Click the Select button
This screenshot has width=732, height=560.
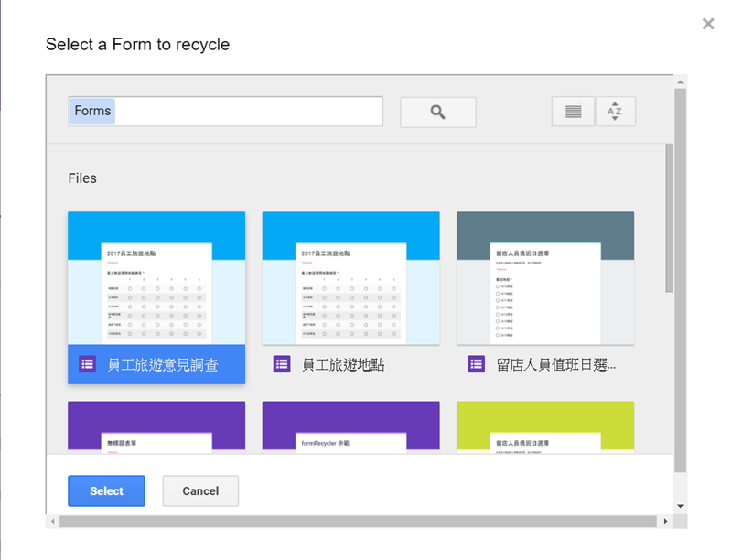point(106,490)
